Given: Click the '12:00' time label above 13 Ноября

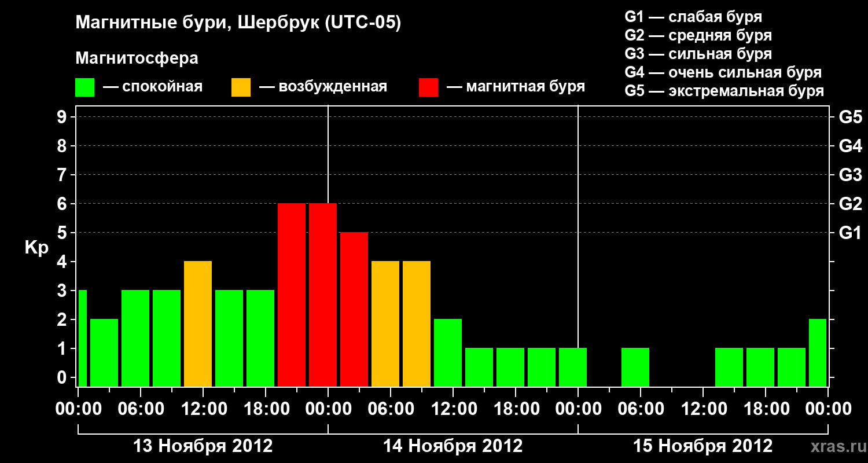Looking at the screenshot, I should coord(203,409).
